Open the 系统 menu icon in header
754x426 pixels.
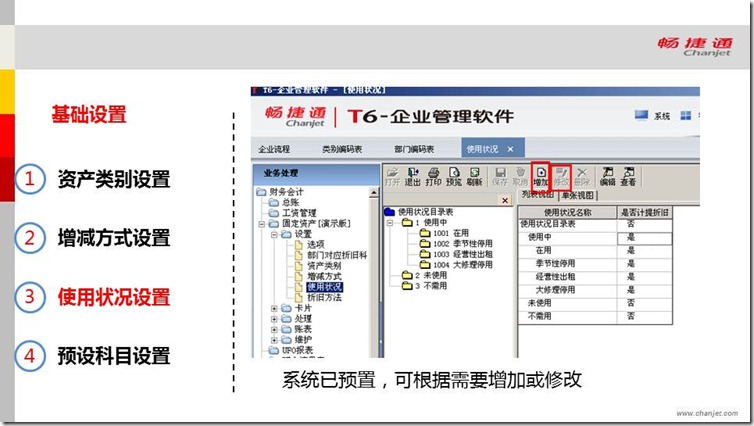click(x=641, y=115)
